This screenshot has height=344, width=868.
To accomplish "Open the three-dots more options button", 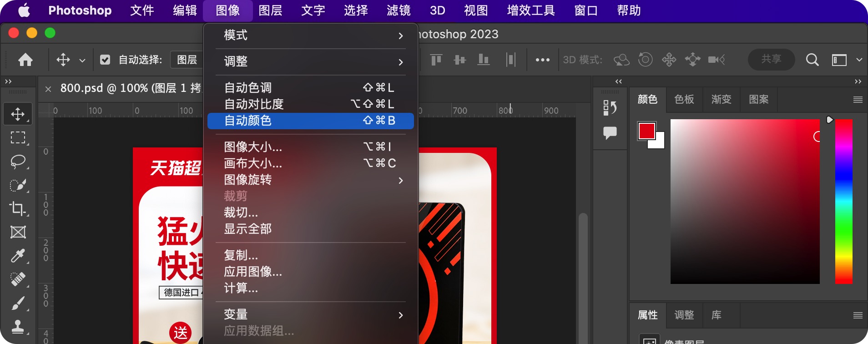I will pyautogui.click(x=542, y=60).
